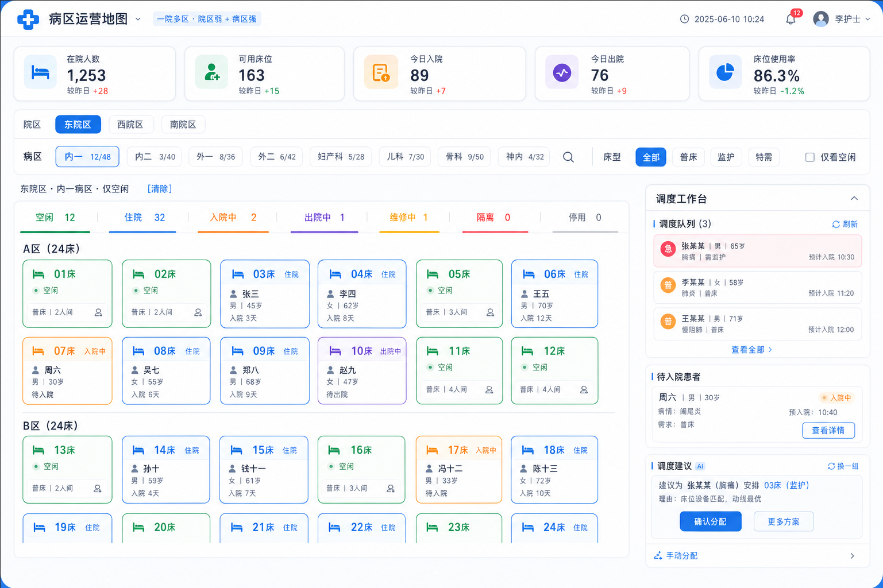Open the 维修中 1 status tab

[409, 218]
